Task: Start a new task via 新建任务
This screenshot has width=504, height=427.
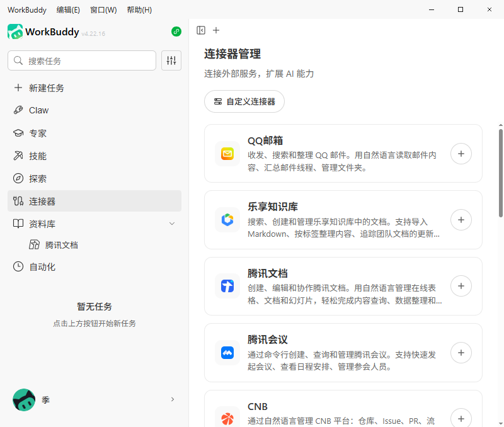Action: [94, 88]
